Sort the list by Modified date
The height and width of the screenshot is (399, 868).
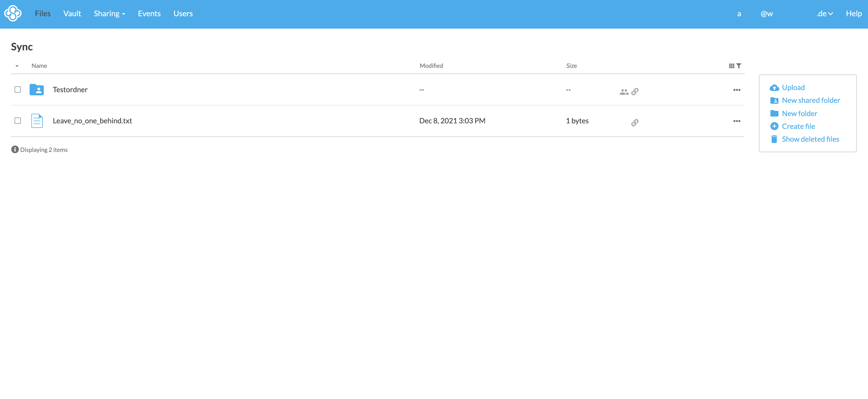point(431,66)
